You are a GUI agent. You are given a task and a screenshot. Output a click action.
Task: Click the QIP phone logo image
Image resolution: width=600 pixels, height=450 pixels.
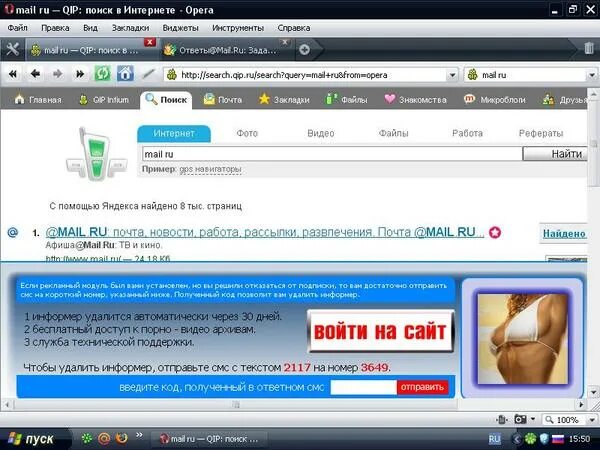[x=96, y=154]
